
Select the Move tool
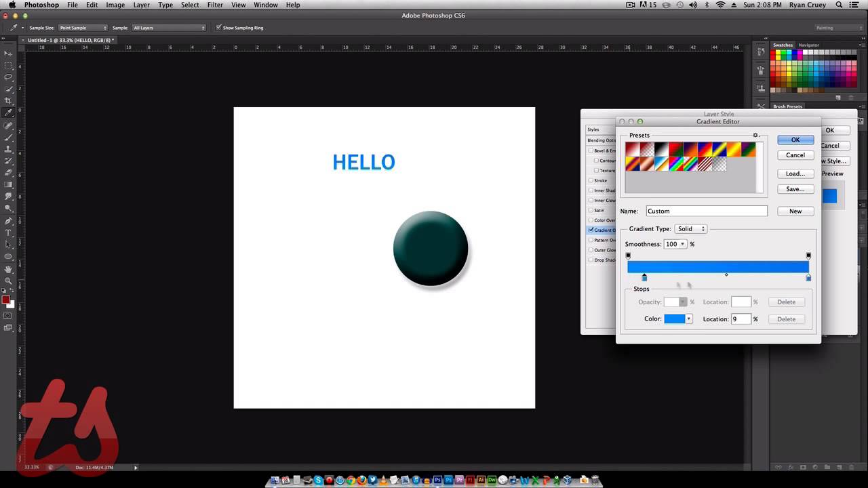tap(8, 53)
